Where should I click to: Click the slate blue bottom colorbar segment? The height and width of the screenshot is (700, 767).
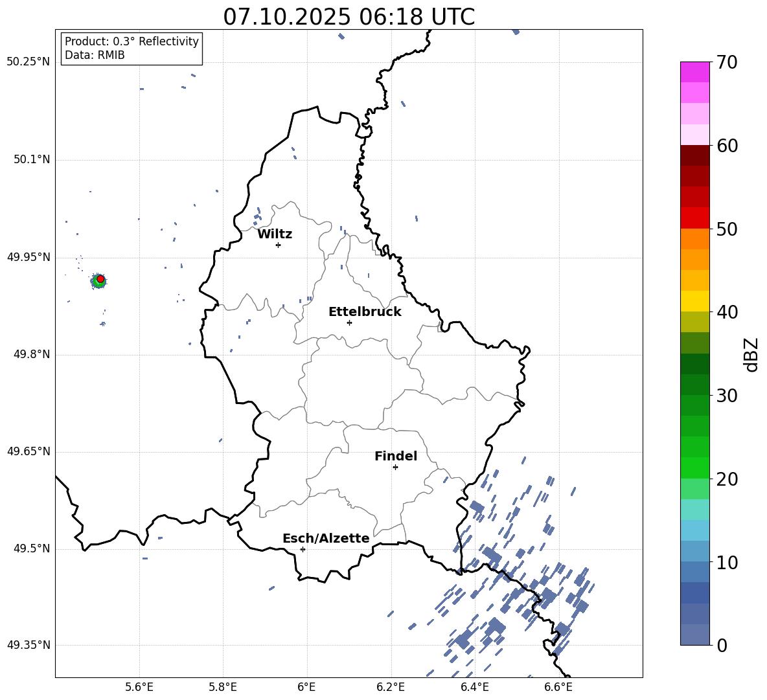pyautogui.click(x=695, y=635)
